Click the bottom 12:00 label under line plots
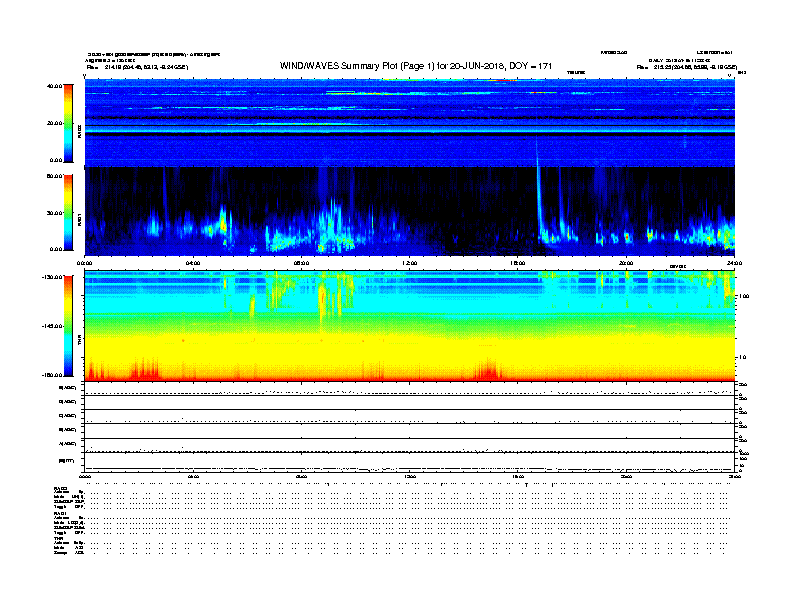The width and height of the screenshot is (792, 612). tap(410, 476)
